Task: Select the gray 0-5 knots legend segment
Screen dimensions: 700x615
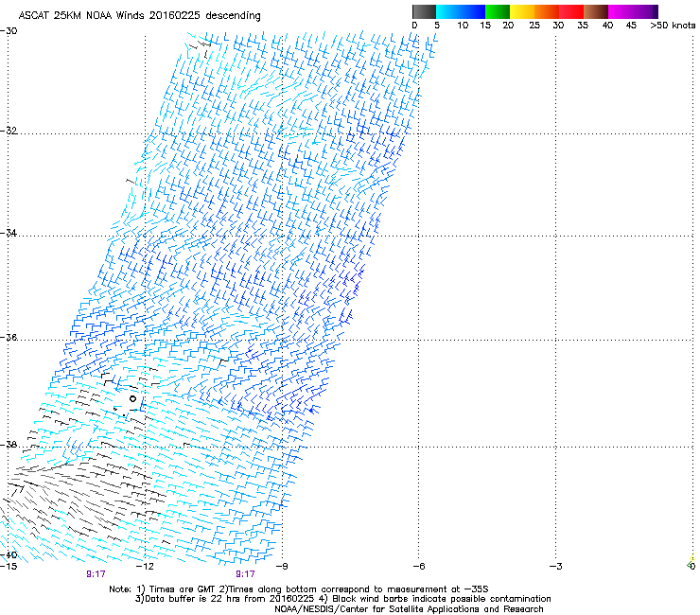Action: pos(425,11)
